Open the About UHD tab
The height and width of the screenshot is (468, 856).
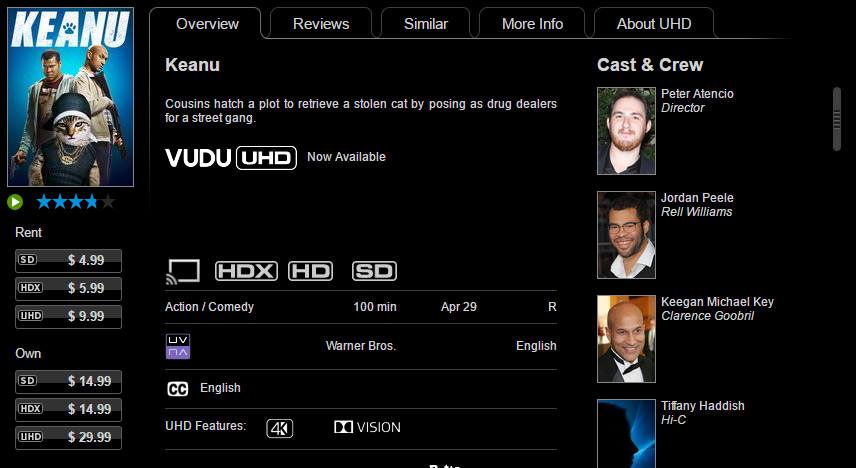[x=654, y=23]
